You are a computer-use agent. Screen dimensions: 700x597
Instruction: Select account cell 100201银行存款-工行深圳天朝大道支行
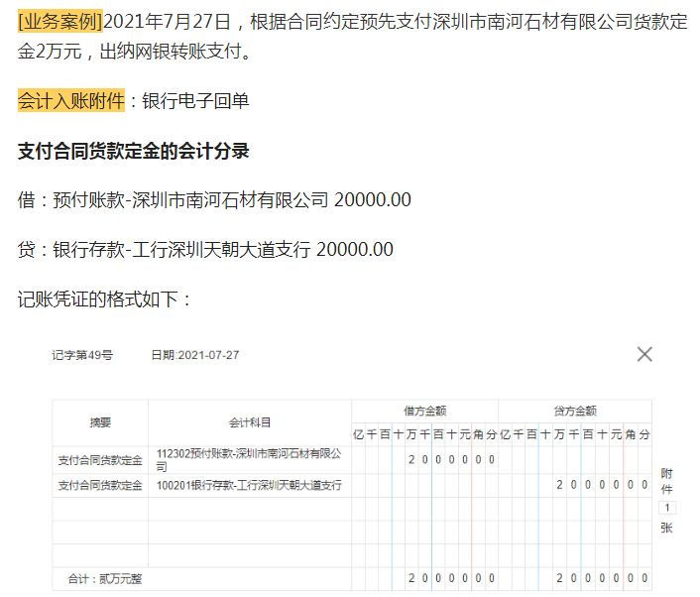[x=250, y=485]
